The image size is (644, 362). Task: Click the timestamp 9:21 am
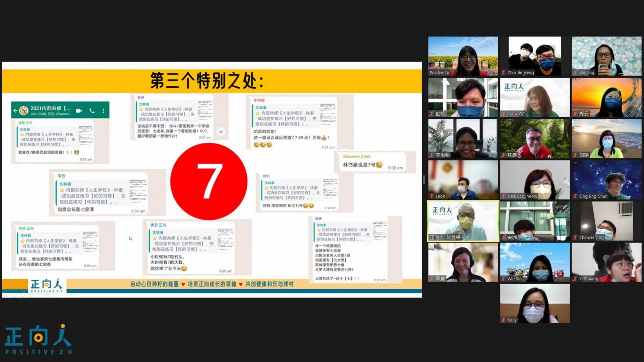tap(328, 147)
